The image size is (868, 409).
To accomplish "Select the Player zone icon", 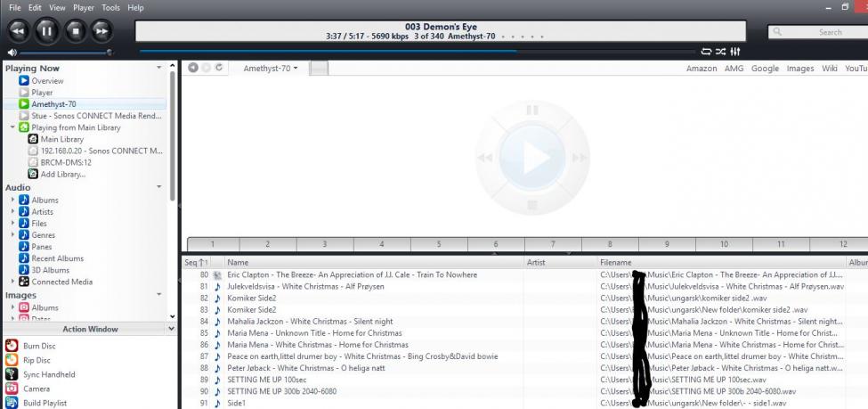I will point(24,93).
